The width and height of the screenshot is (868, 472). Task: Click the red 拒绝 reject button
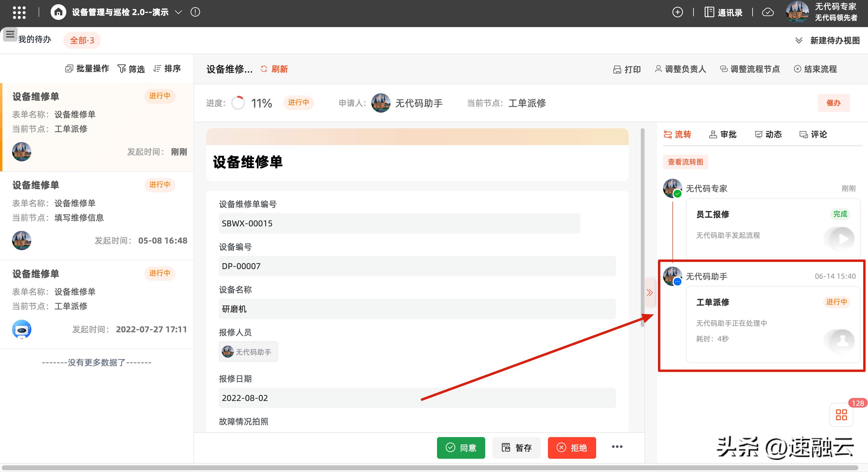pyautogui.click(x=572, y=448)
